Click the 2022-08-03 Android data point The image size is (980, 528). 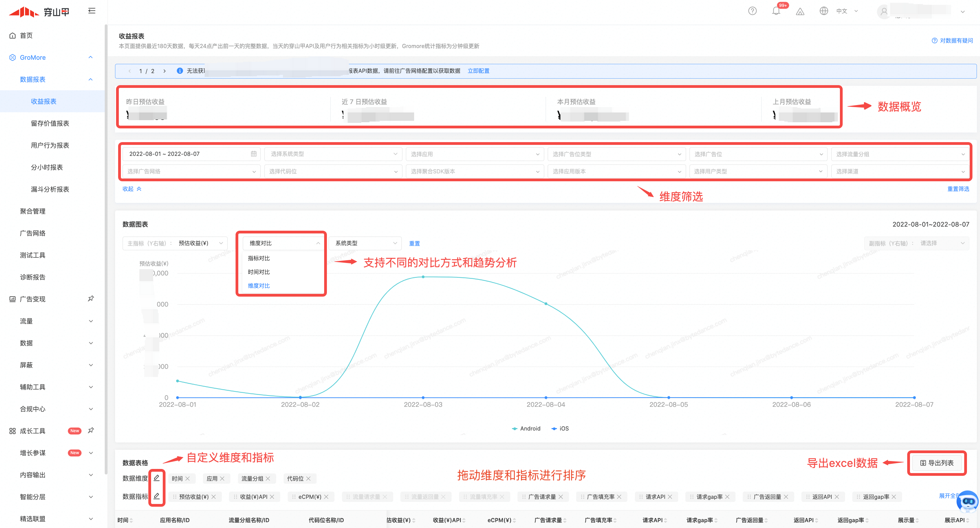pyautogui.click(x=423, y=277)
